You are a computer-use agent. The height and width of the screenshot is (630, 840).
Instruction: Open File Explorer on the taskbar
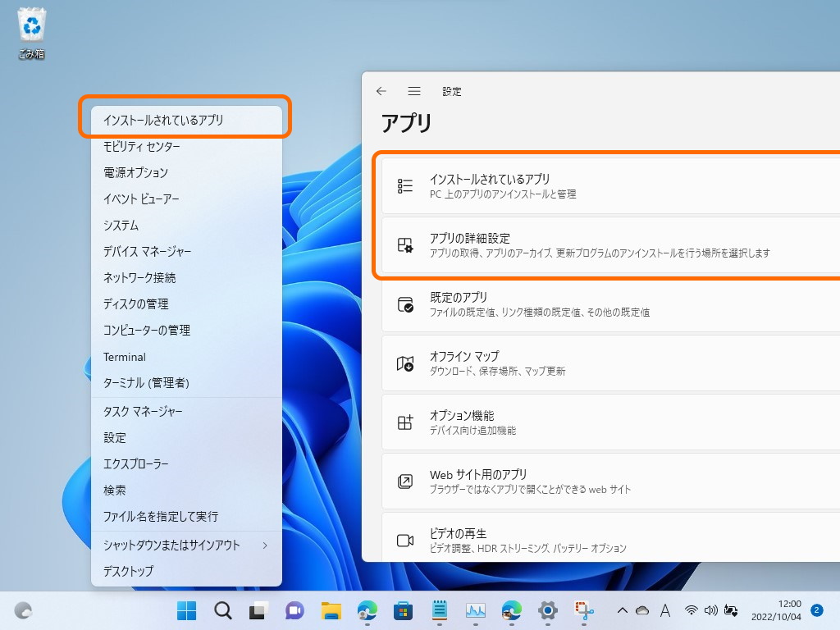click(x=330, y=611)
